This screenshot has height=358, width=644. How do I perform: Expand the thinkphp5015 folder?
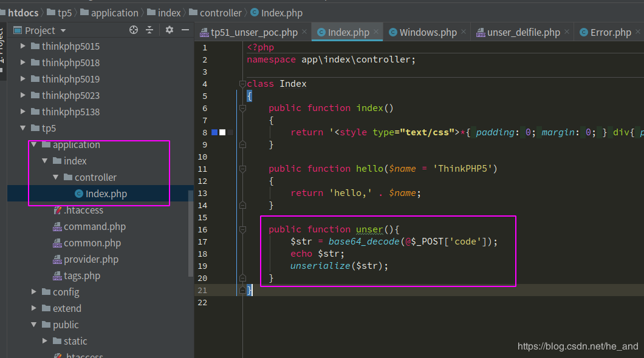[23, 46]
